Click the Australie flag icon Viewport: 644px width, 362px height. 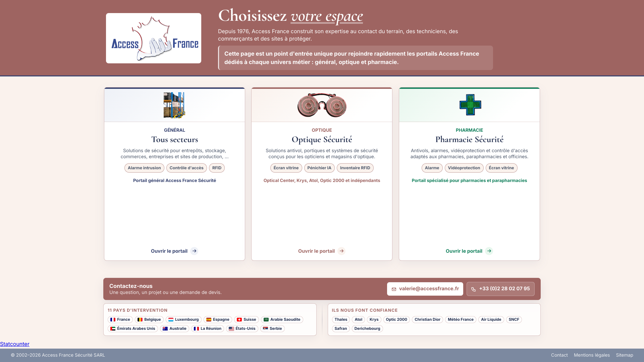click(x=165, y=329)
